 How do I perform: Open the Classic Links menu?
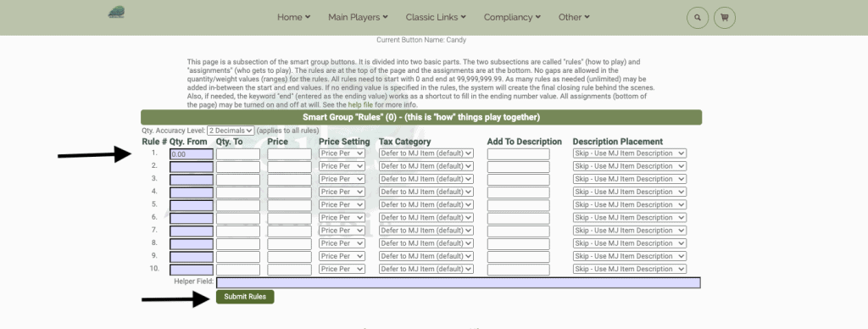pyautogui.click(x=436, y=17)
